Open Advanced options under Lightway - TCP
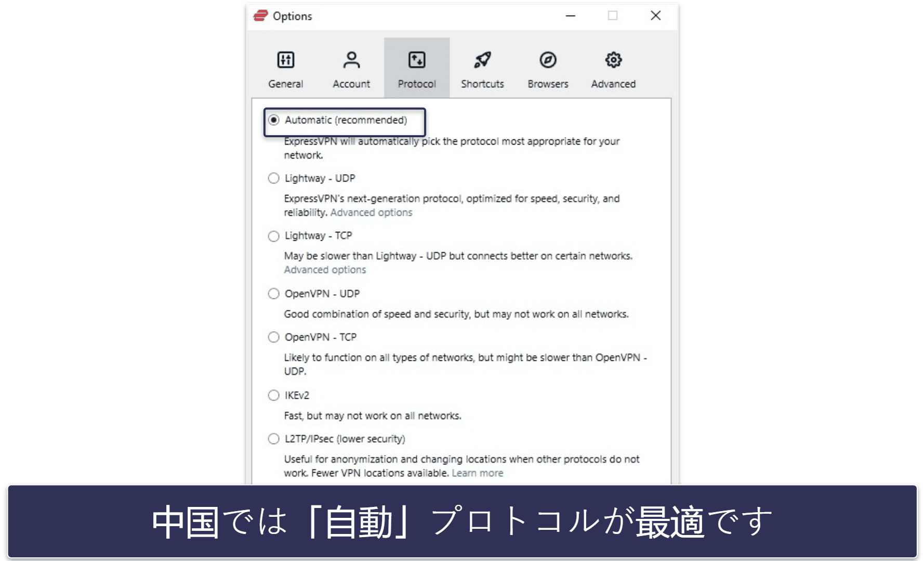Screen dimensions: 924x561 (325, 270)
